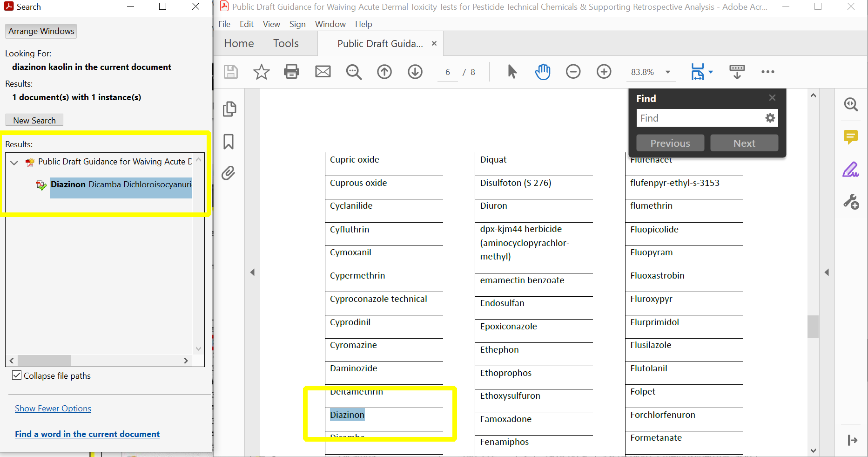Send document via Email icon
This screenshot has height=457, width=868.
click(323, 72)
